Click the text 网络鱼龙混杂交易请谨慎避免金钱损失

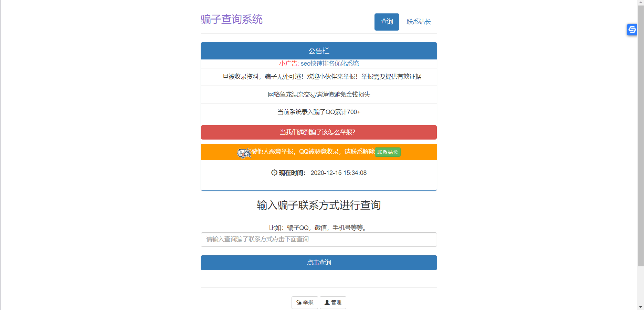coord(319,95)
